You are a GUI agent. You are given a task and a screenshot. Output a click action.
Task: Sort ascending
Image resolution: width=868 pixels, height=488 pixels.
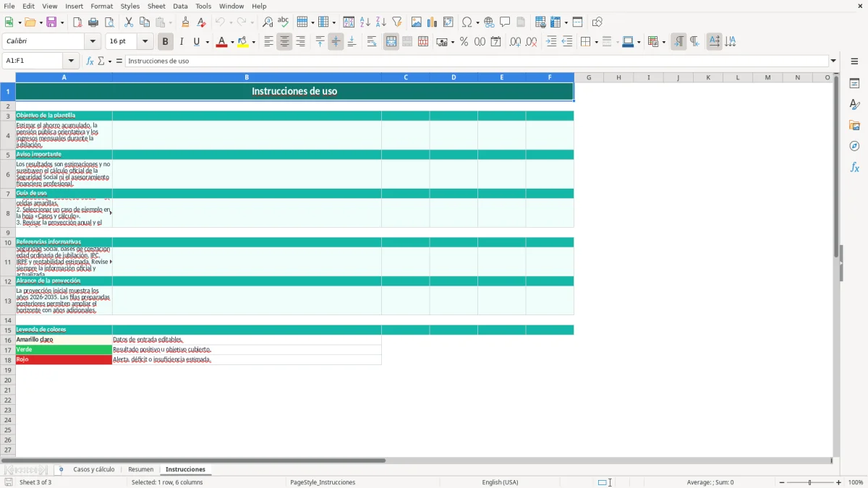(x=365, y=22)
